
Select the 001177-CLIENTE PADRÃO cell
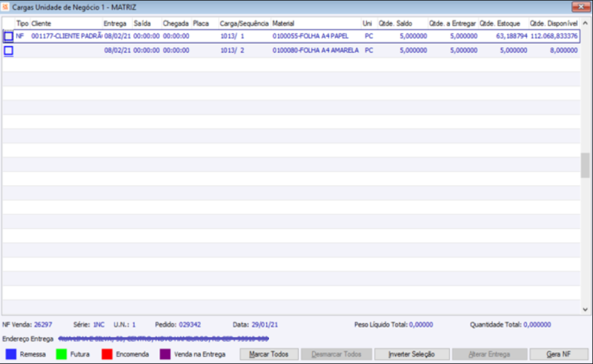(67, 36)
